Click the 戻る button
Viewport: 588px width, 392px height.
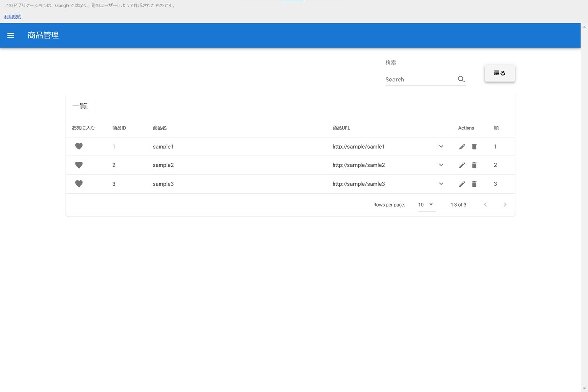(x=500, y=73)
